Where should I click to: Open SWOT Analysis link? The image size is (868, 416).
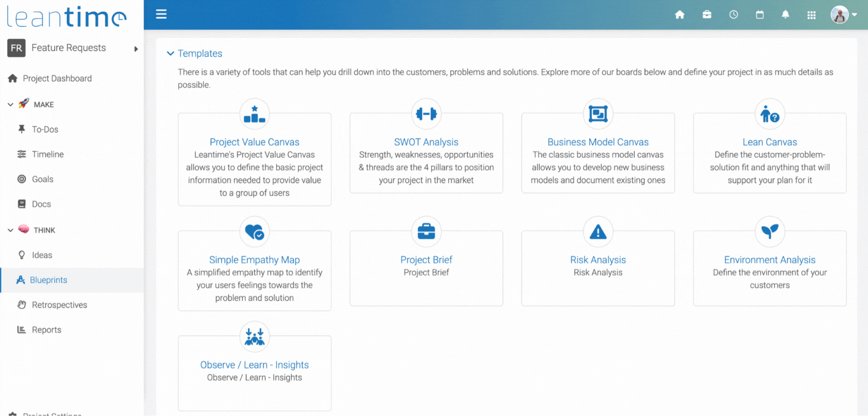426,142
